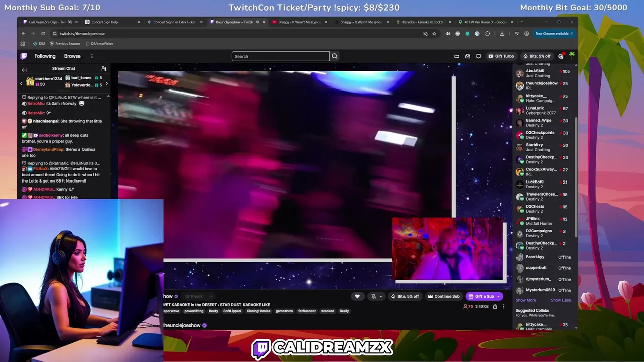Click the KissingHomies stream tag
Viewport: 644px width, 362px height.
click(258, 311)
